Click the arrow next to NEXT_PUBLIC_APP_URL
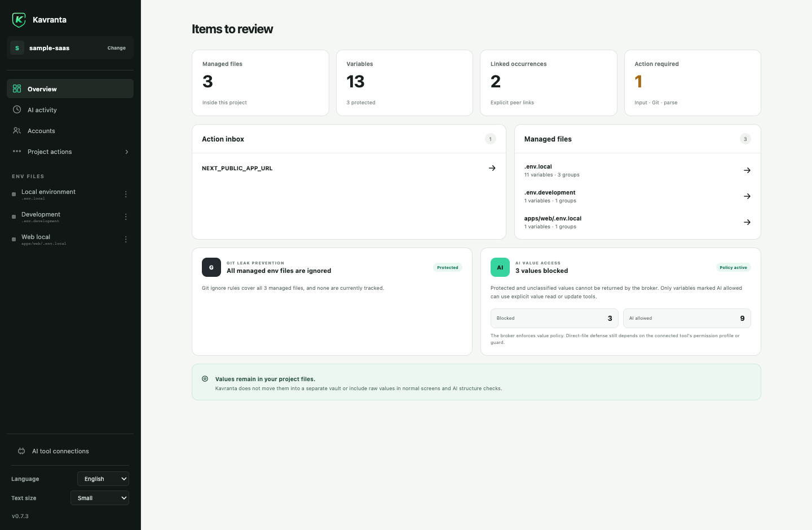This screenshot has height=530, width=812. tap(492, 168)
